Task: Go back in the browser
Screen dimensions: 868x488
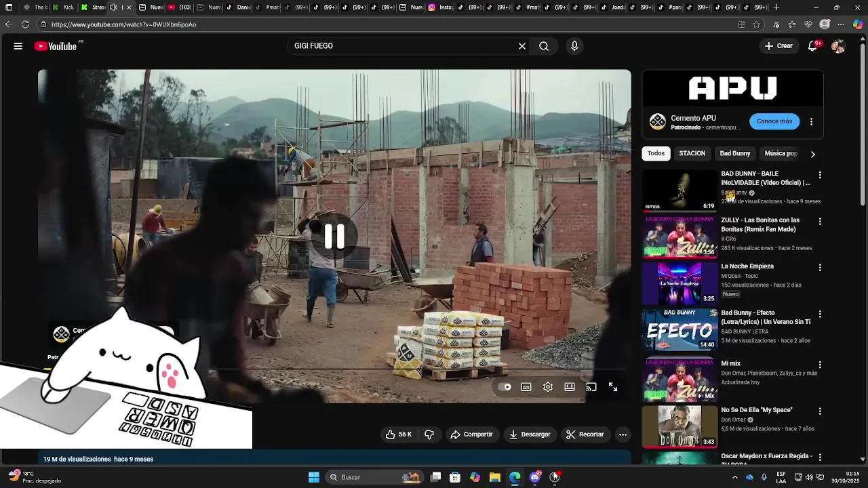Action: coord(9,24)
